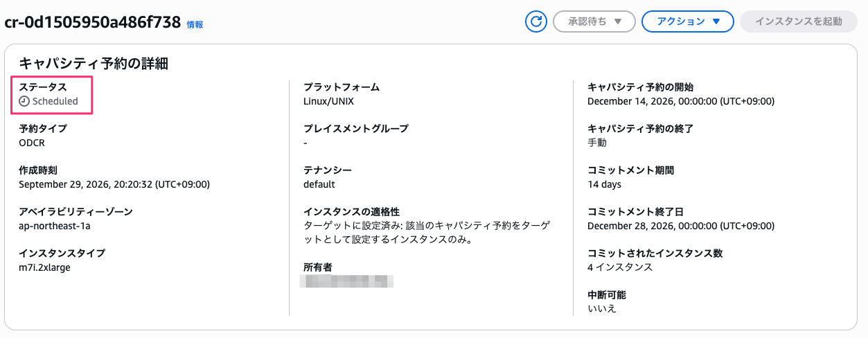868x338 pixels.
Task: Click the 中断可能 label
Action: point(607,295)
